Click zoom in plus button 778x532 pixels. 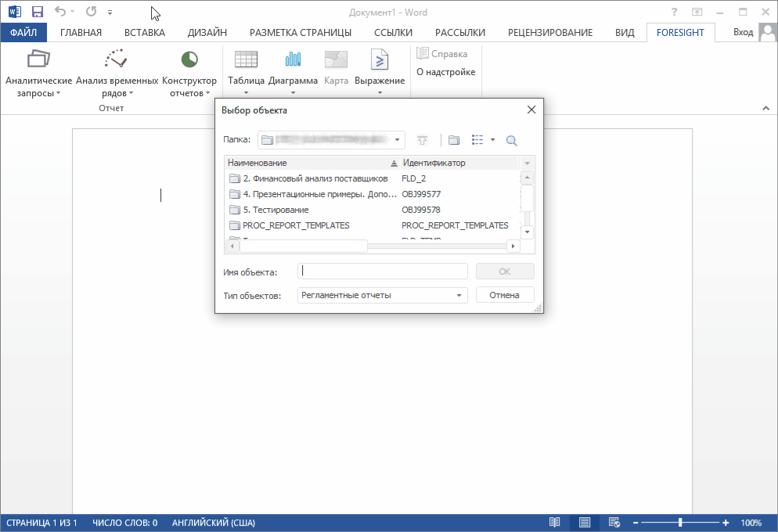[x=726, y=523]
